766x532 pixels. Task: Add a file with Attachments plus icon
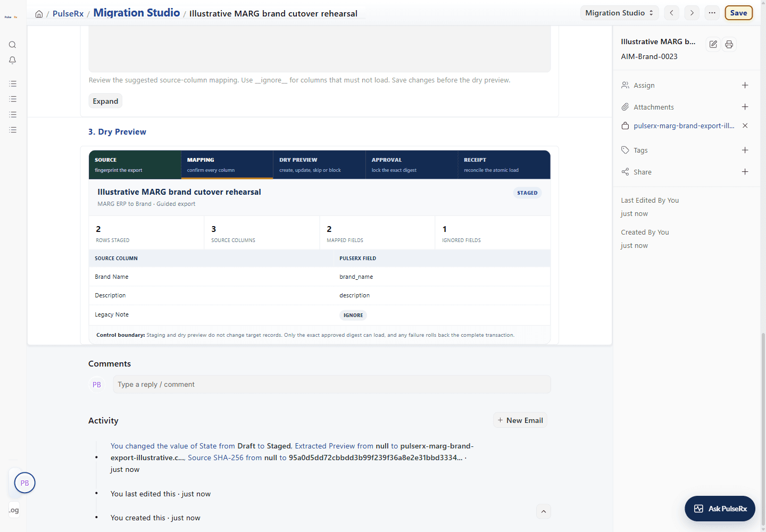point(745,107)
